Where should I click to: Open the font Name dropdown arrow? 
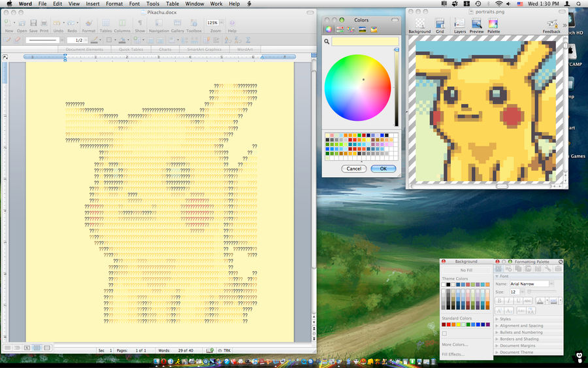[551, 284]
